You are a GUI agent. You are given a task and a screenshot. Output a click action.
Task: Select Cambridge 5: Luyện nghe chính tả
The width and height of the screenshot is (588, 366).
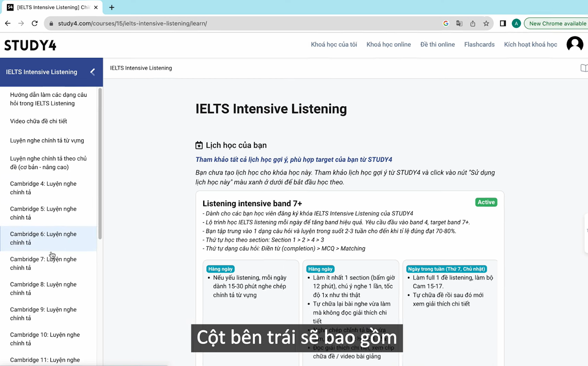click(49, 213)
